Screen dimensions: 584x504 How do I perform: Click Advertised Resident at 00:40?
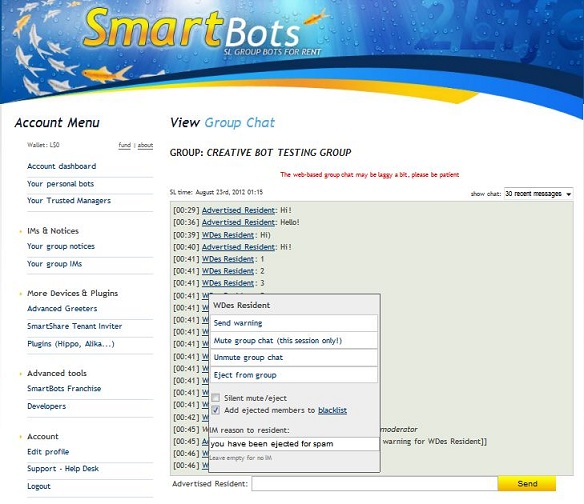[x=238, y=247]
